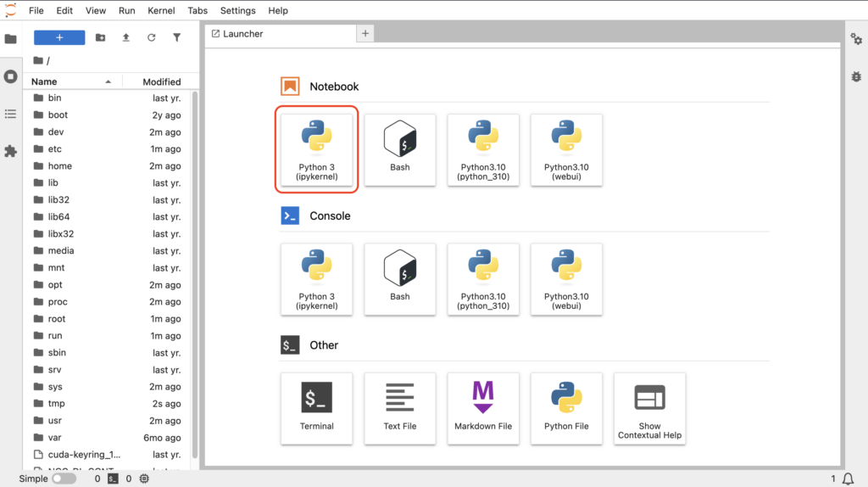Click New Folder icon
This screenshot has height=487, width=868.
[x=100, y=37]
